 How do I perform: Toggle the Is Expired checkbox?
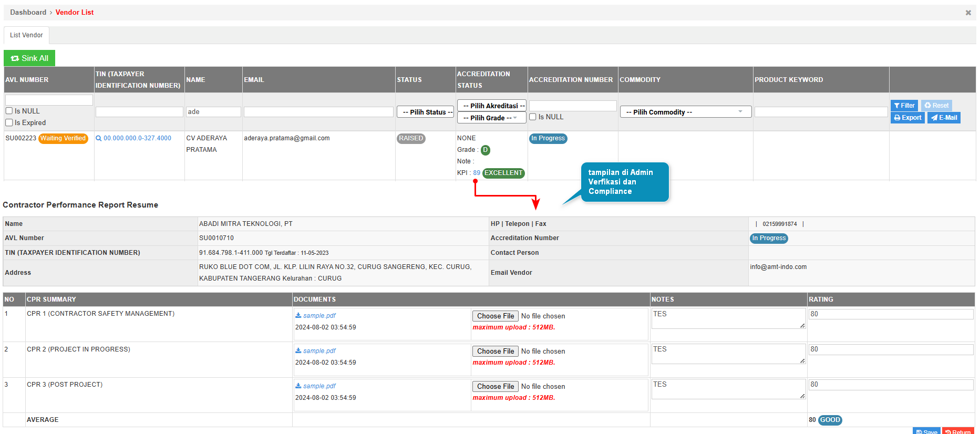coord(9,122)
